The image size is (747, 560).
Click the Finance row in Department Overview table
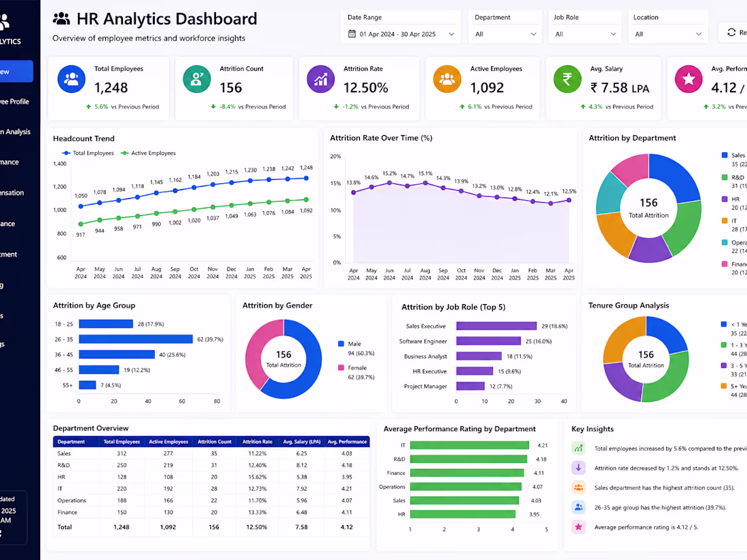tap(211, 512)
